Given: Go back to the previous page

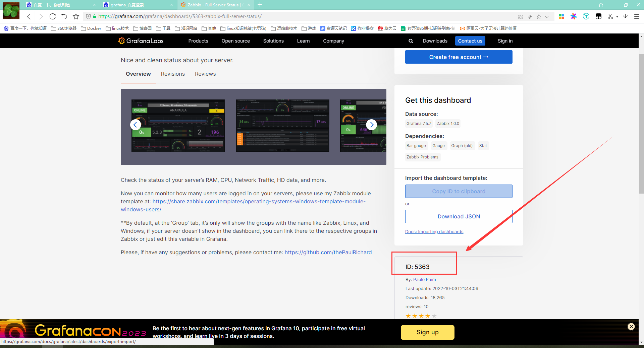Looking at the screenshot, I should click(x=29, y=16).
